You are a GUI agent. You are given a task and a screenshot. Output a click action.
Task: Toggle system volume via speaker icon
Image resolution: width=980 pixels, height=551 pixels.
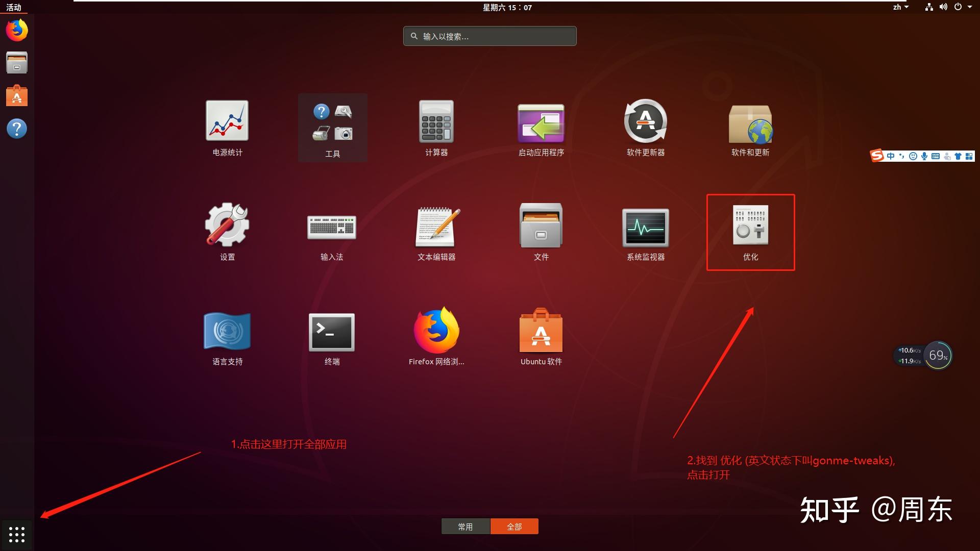coord(944,7)
